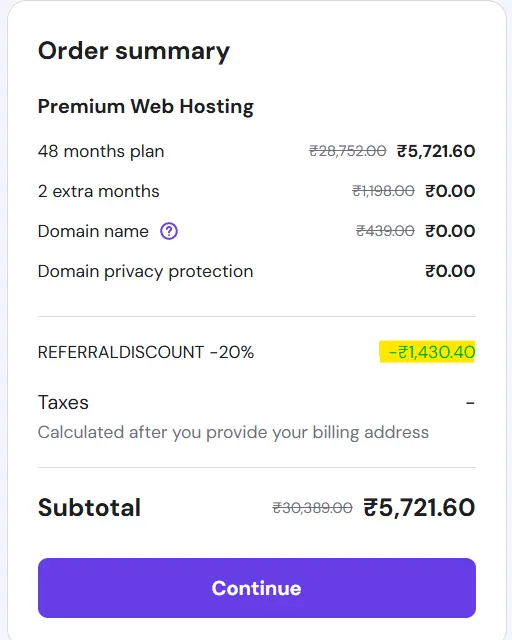Click the billing address tax note text
The width and height of the screenshot is (512, 640).
pyautogui.click(x=233, y=433)
